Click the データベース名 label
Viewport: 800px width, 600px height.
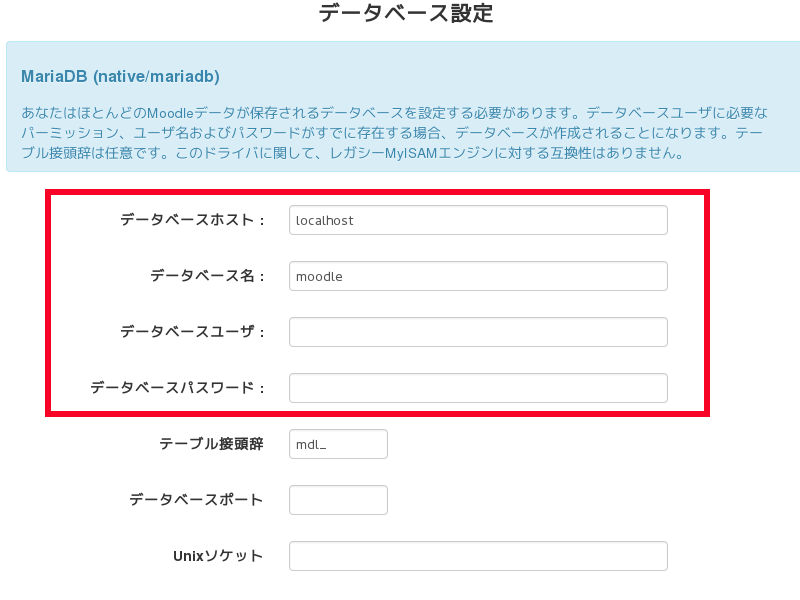coord(207,276)
